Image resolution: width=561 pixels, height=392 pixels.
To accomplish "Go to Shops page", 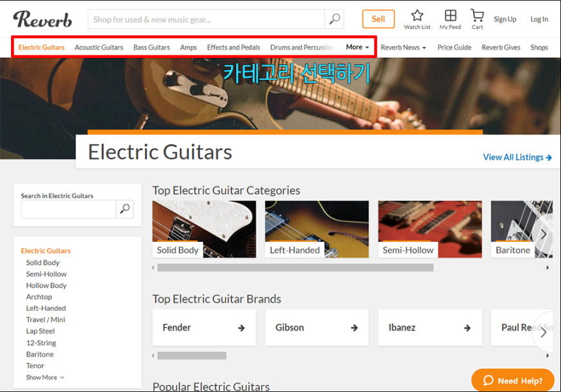I will coord(539,48).
